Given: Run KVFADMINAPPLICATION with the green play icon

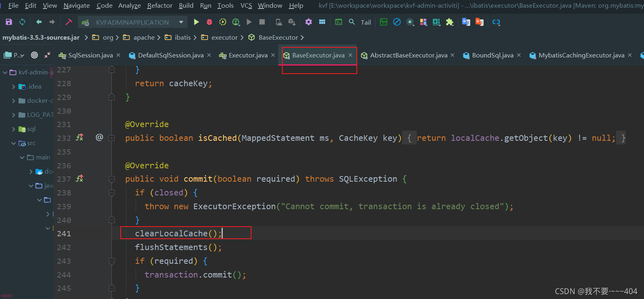Looking at the screenshot, I should pyautogui.click(x=196, y=22).
